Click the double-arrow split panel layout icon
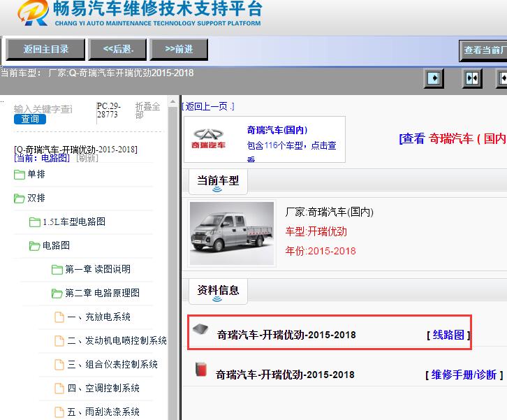 (472, 78)
